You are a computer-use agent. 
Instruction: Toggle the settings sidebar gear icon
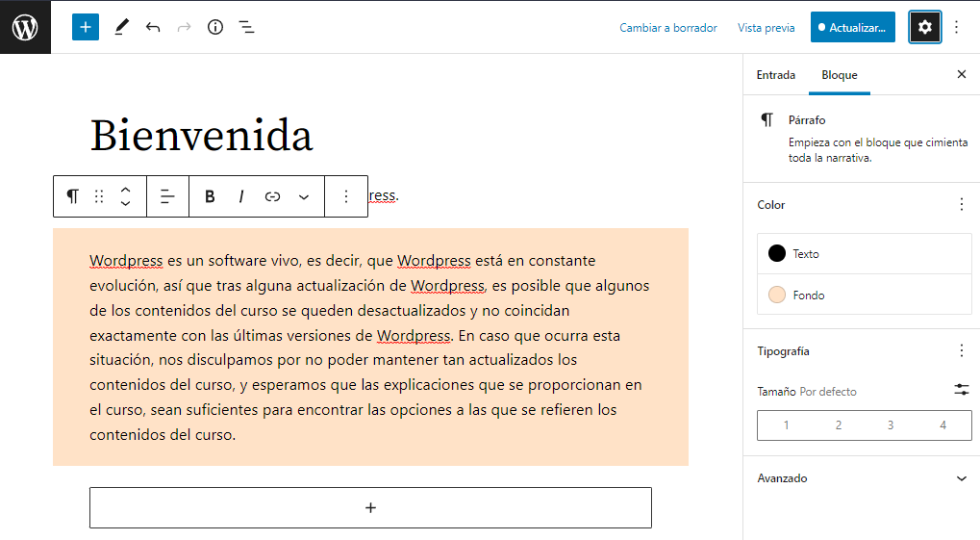click(x=925, y=27)
